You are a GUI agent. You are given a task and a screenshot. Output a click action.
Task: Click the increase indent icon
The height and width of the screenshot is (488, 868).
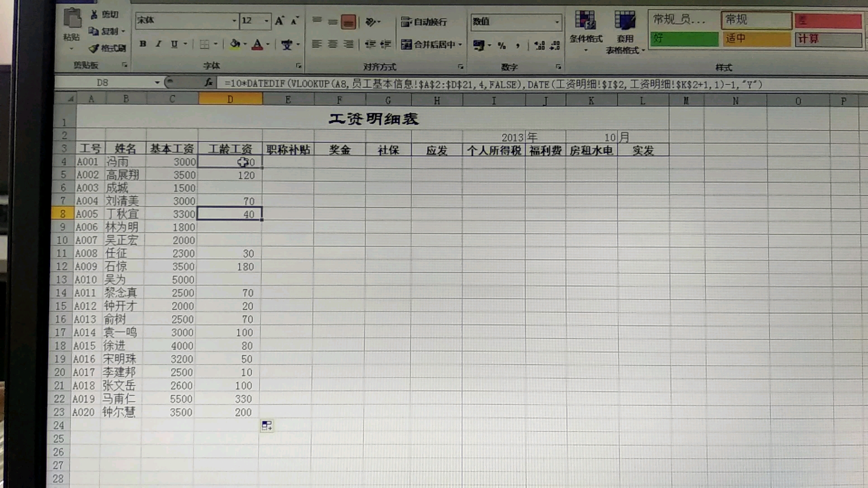coord(385,44)
